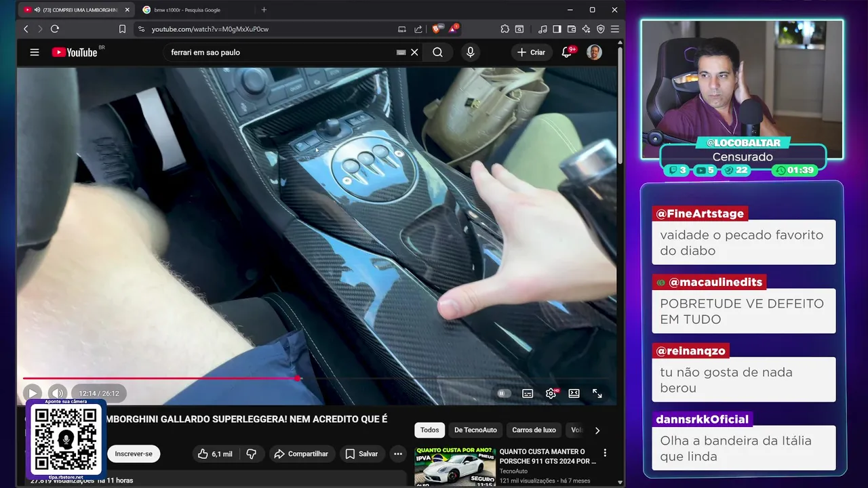Viewport: 868px width, 488px height.
Task: Select the De TecnoAuto filter chip
Action: [x=475, y=430]
